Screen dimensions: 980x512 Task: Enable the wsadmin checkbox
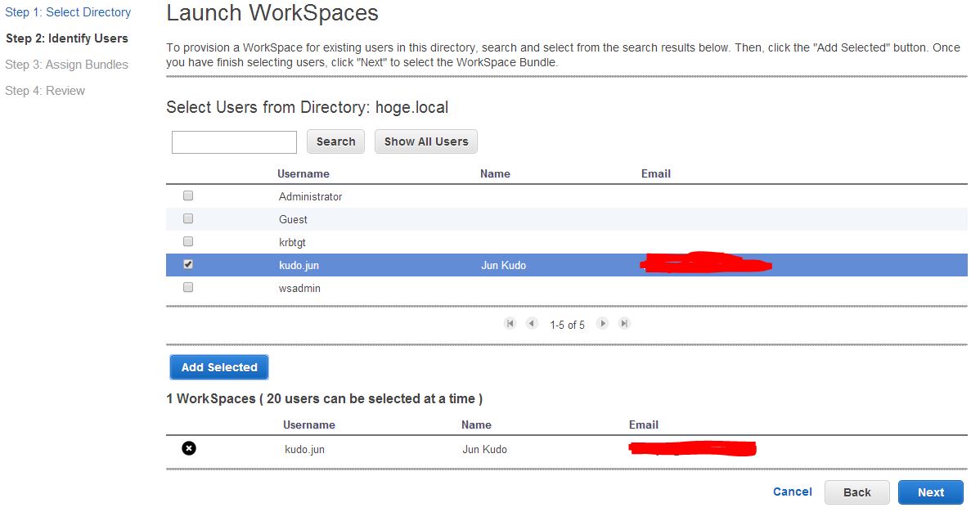[x=187, y=286]
